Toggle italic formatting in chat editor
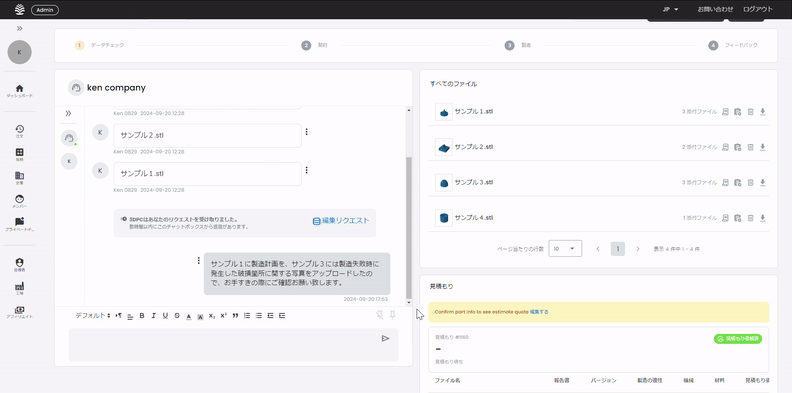Image resolution: width=792 pixels, height=393 pixels. [154, 316]
